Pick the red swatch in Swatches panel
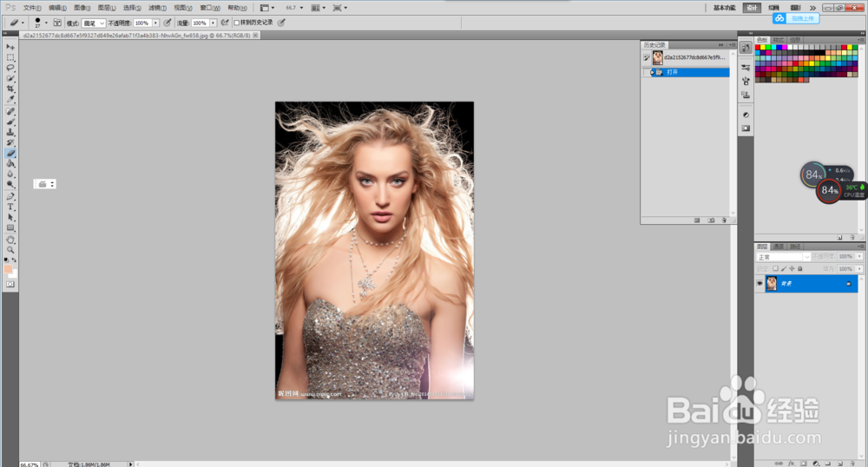This screenshot has height=467, width=868. coord(758,48)
